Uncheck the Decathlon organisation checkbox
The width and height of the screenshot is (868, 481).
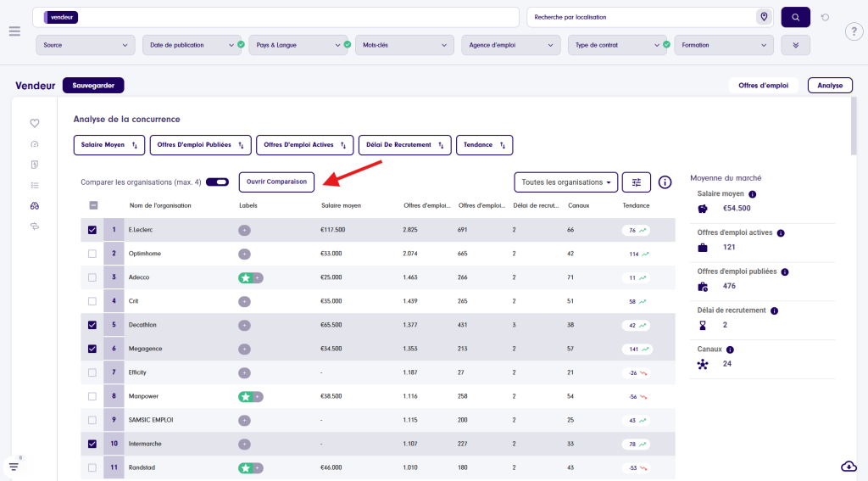pyautogui.click(x=92, y=325)
